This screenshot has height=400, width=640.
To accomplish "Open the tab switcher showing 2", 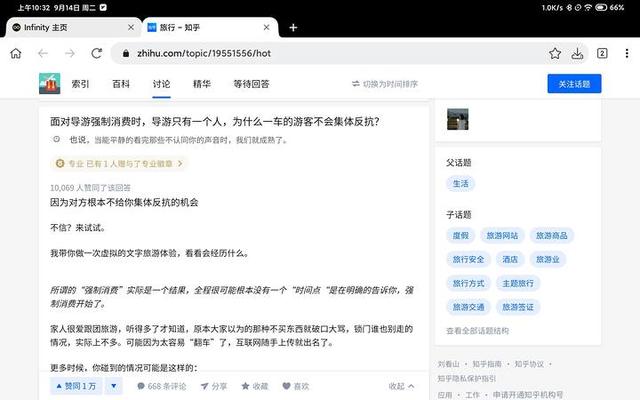I will point(602,53).
